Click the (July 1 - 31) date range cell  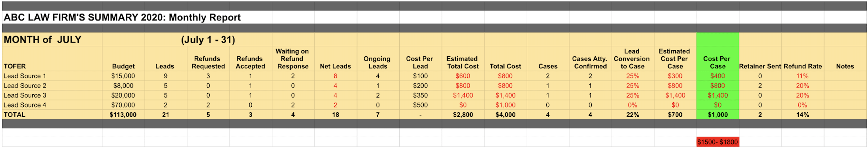[x=208, y=40]
